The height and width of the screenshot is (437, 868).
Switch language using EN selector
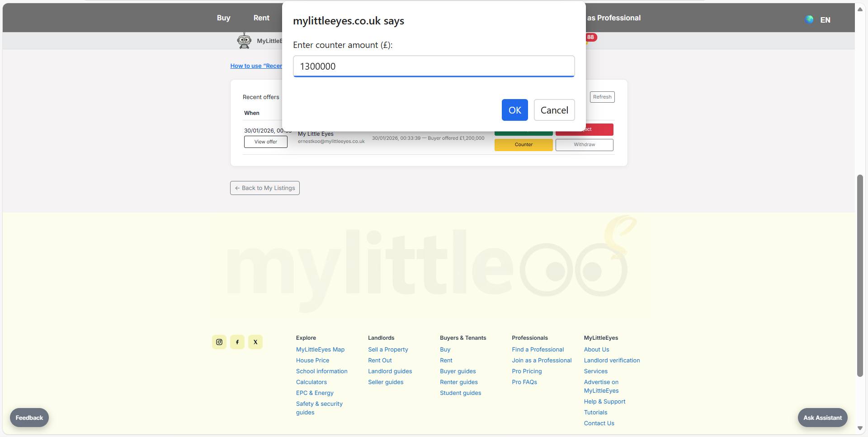(825, 20)
